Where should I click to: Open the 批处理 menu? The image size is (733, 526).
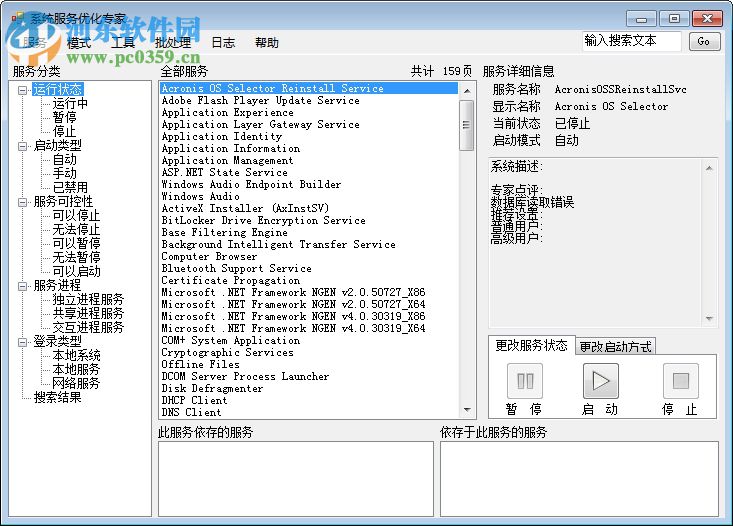point(173,43)
